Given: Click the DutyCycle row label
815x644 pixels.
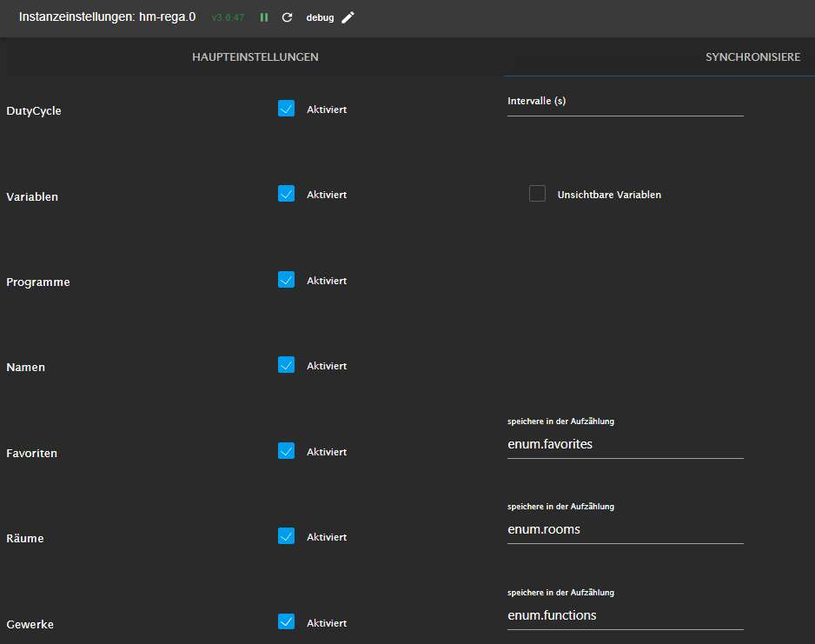Looking at the screenshot, I should 34,111.
